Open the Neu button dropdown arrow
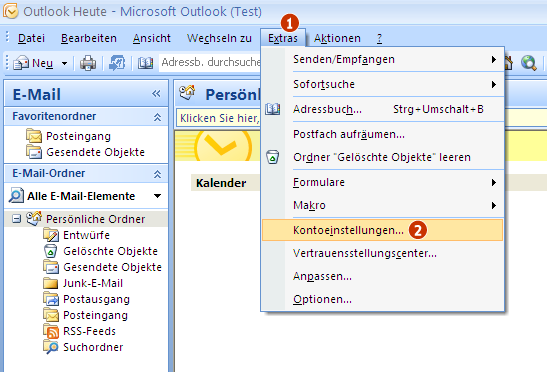The width and height of the screenshot is (547, 372). (x=64, y=64)
